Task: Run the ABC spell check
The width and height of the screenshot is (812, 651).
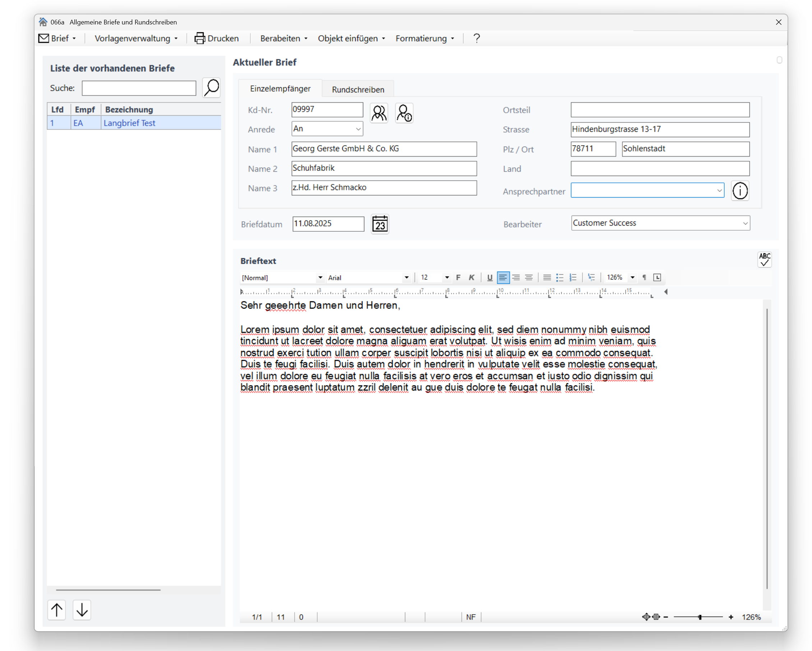Action: pos(764,259)
